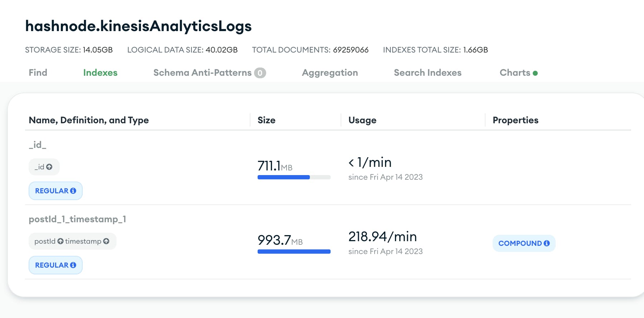Click info icon on postId_1_timestamp_1 REGULAR badge
Screen dimensions: 644x318
point(73,265)
